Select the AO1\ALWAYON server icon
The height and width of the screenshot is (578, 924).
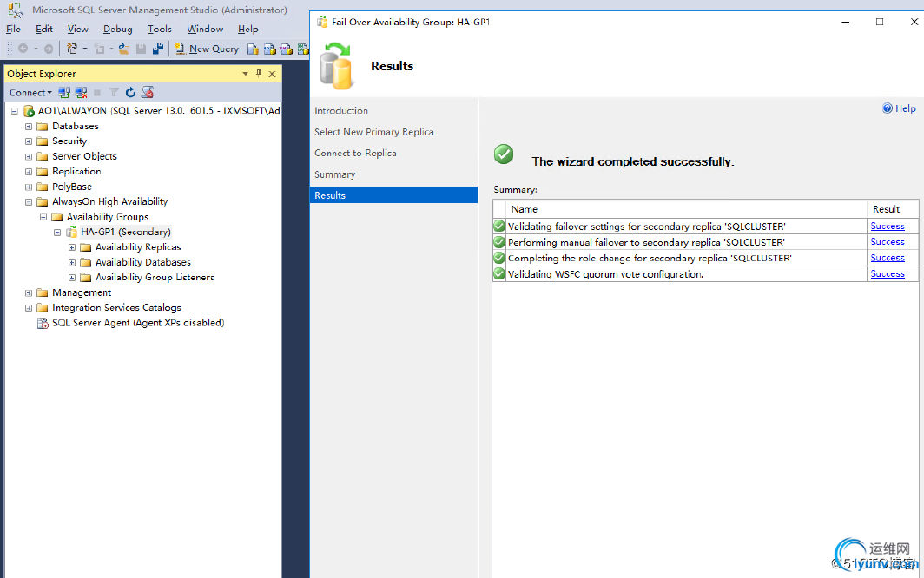(29, 111)
